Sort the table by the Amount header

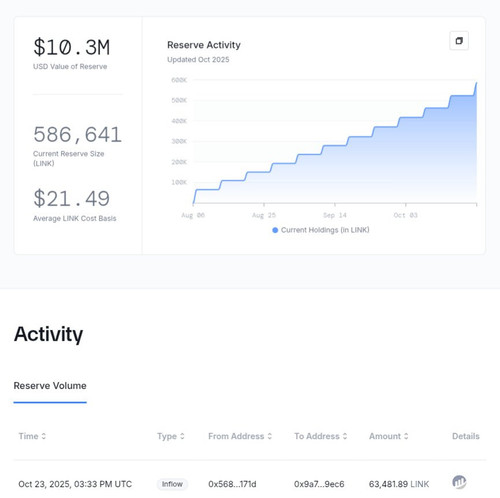(x=385, y=436)
